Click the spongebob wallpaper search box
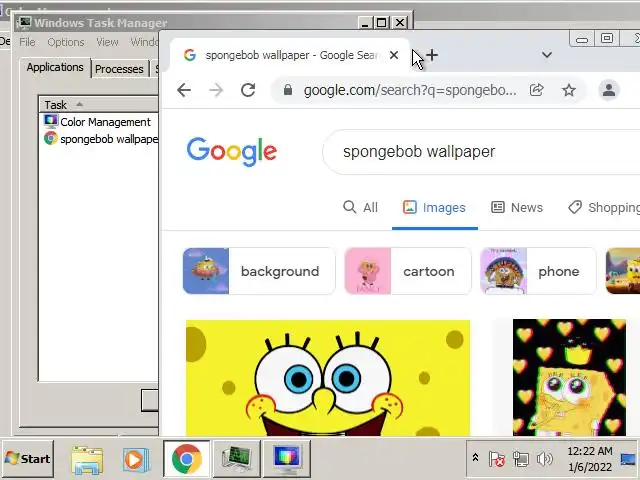This screenshot has height=480, width=640. pos(482,152)
